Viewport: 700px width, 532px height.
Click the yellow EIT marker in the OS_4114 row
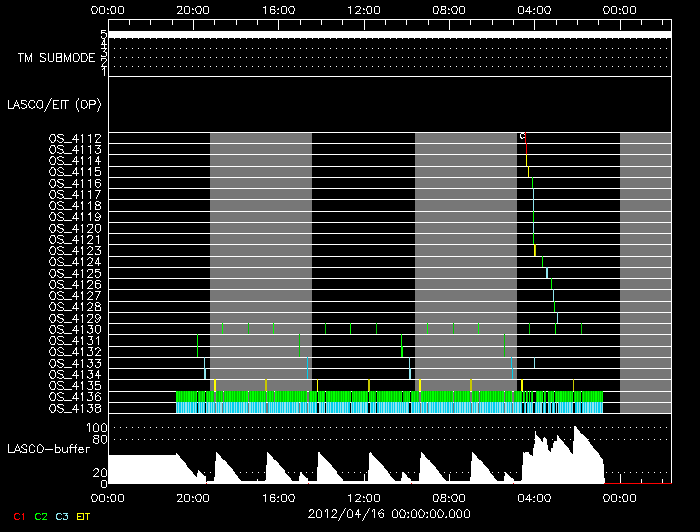(527, 161)
